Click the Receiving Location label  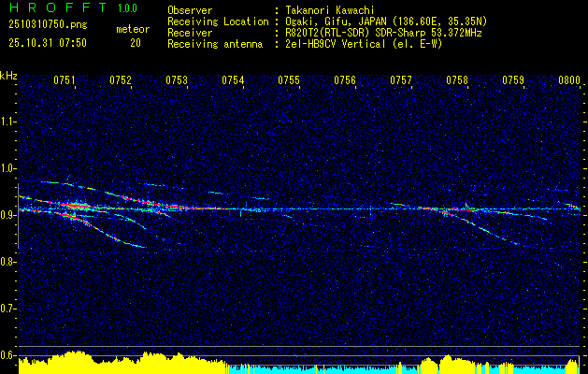pos(218,22)
